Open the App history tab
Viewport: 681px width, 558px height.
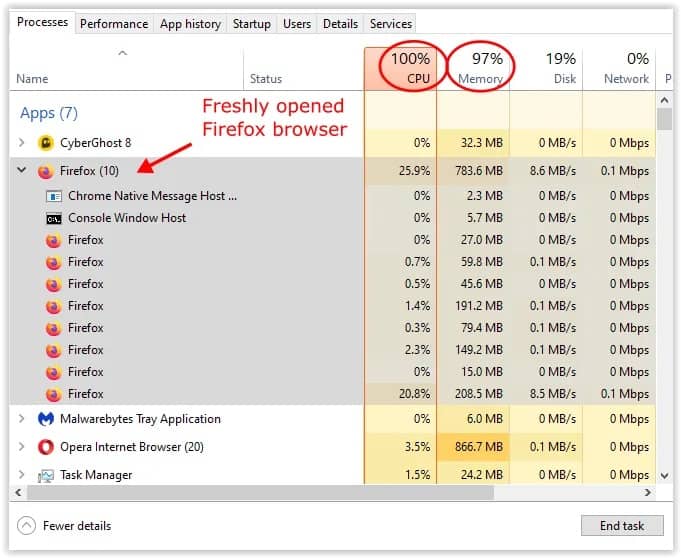(x=190, y=24)
